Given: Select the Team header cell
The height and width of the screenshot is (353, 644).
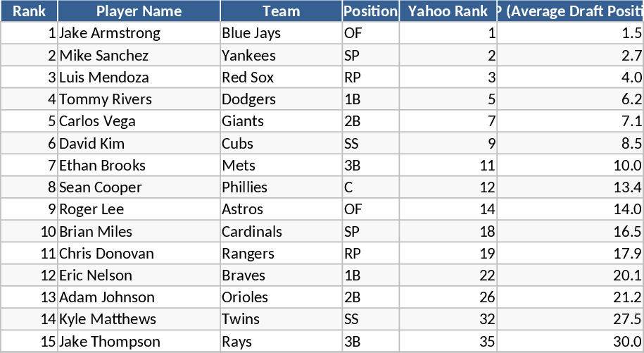Looking at the screenshot, I should 281,11.
